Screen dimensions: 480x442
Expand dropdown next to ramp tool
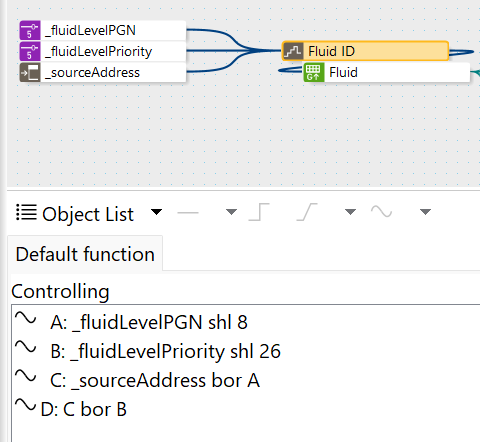(350, 212)
